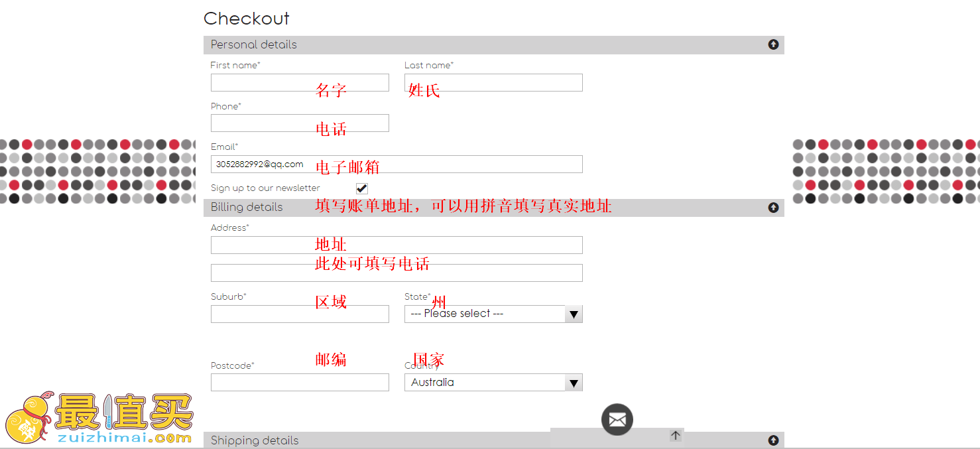The image size is (980, 449).
Task: Click the Email field with QQ address
Action: (397, 164)
